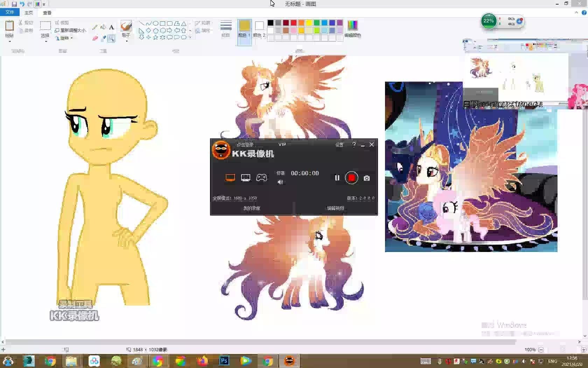This screenshot has height=368, width=588.
Task: Change the 标清 video quality setting
Action: click(x=280, y=173)
